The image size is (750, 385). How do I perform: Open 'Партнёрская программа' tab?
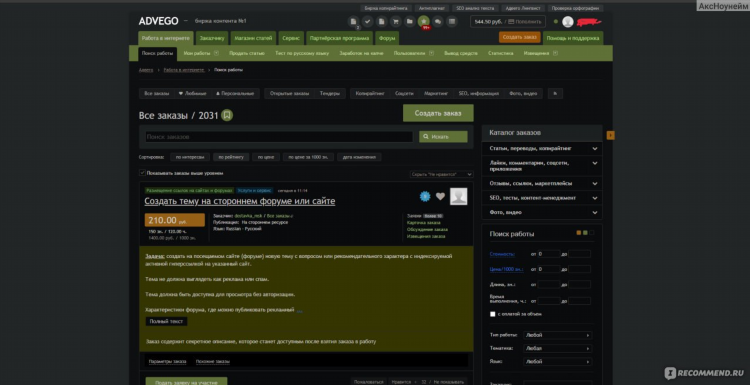click(340, 38)
